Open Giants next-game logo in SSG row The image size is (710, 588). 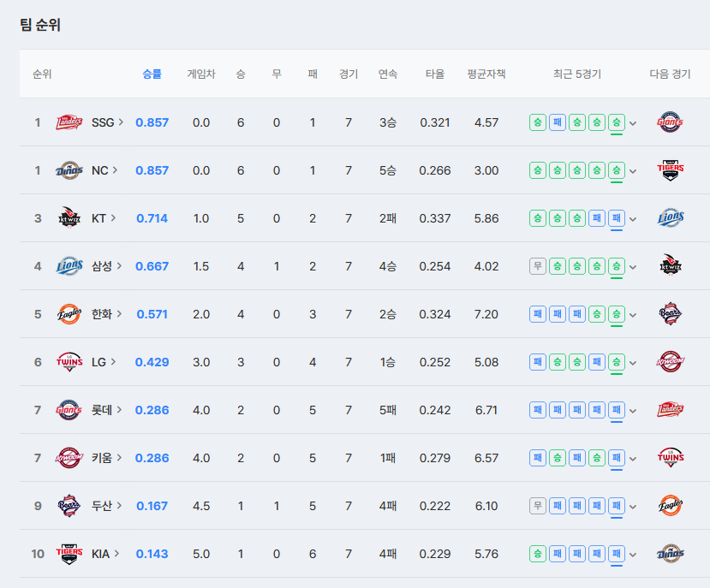670,122
